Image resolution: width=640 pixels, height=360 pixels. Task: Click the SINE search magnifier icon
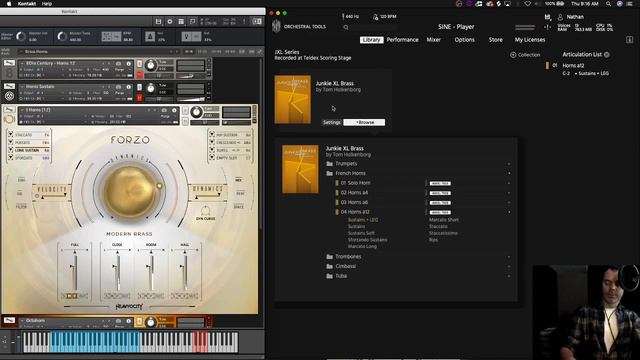346,27
